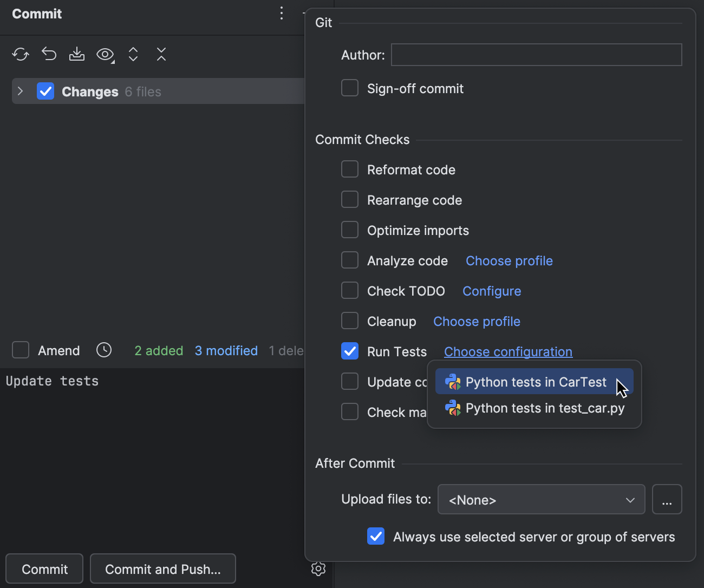
Task: Click the Author input field
Action: tap(536, 55)
